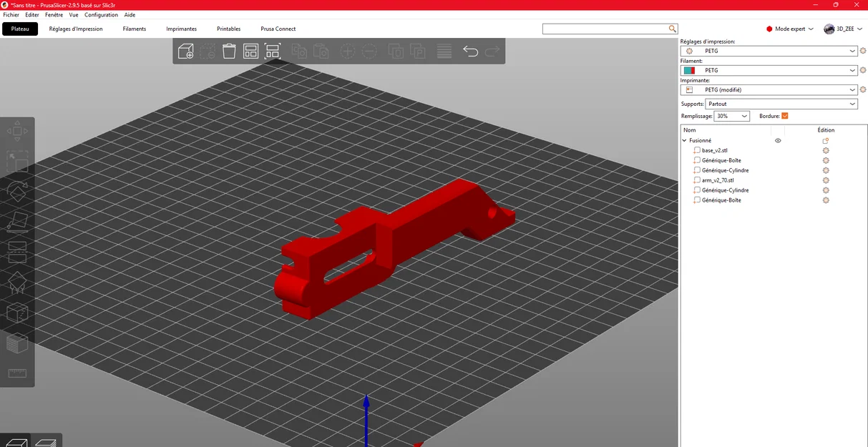Click the Redo arrow icon
The image size is (868, 447).
pyautogui.click(x=492, y=51)
